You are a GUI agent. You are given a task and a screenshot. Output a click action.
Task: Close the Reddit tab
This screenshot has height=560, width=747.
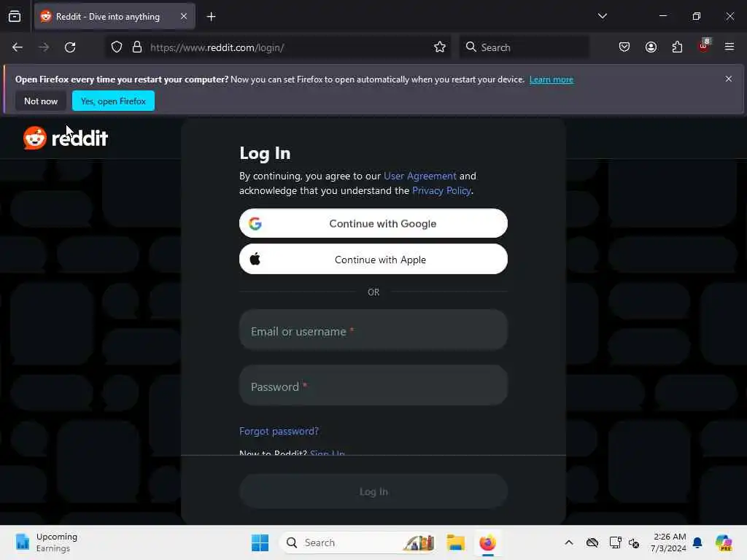click(x=183, y=16)
